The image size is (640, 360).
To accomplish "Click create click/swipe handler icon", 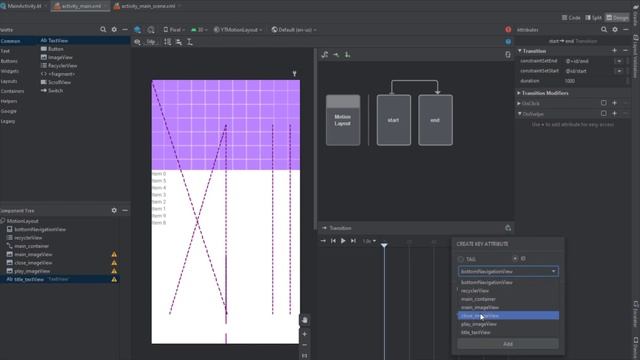I will pos(347,55).
